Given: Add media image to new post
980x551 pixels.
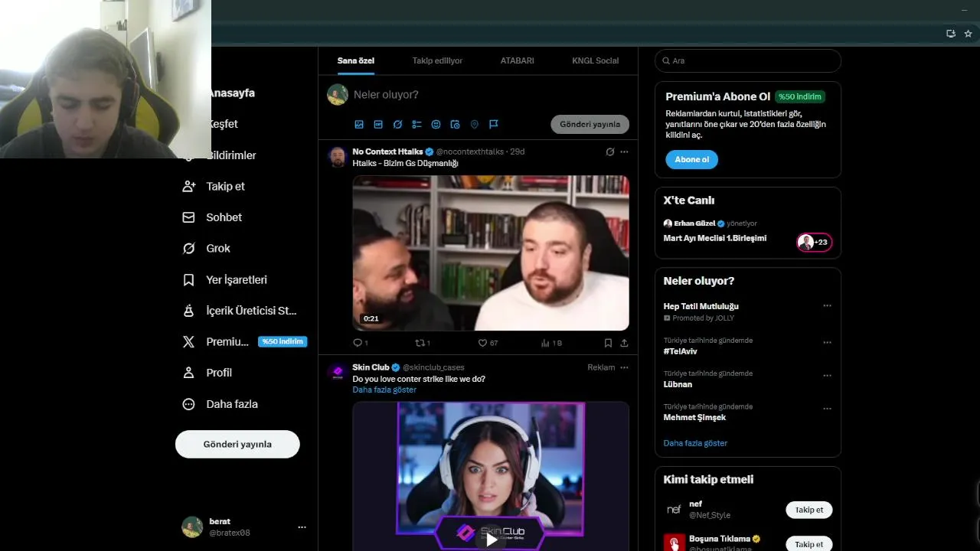Looking at the screenshot, I should tap(359, 124).
